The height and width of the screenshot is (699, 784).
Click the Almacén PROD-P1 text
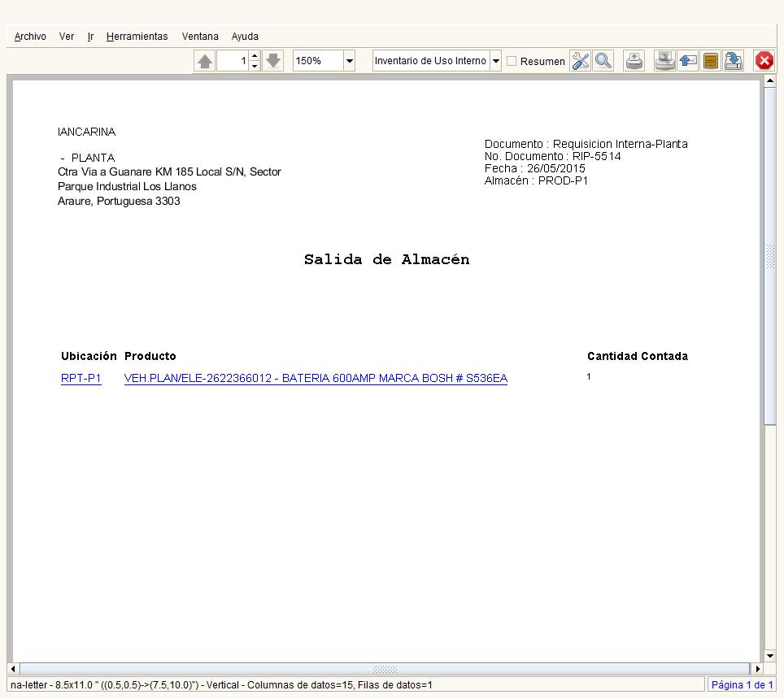click(x=536, y=180)
